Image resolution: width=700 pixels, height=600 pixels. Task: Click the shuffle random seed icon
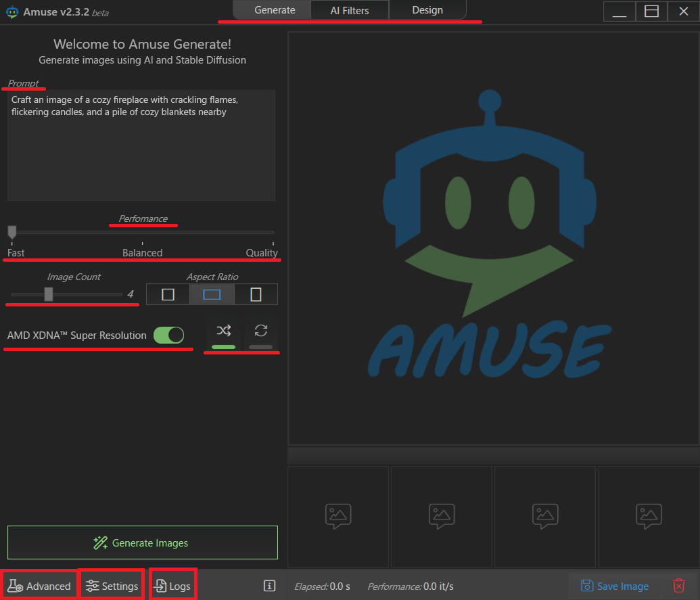tap(223, 330)
